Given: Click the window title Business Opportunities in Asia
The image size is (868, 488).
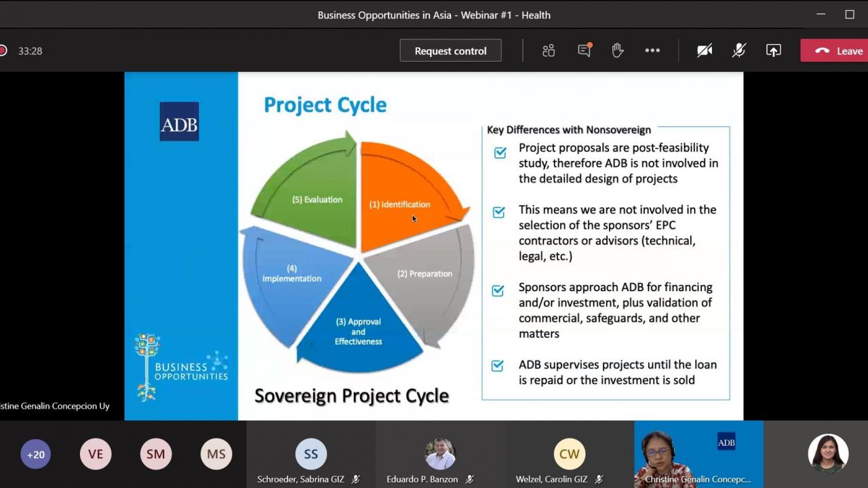Looking at the screenshot, I should tap(434, 15).
